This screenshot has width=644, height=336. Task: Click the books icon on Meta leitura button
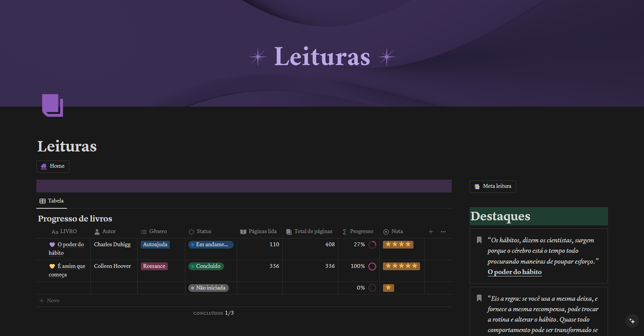click(x=477, y=186)
